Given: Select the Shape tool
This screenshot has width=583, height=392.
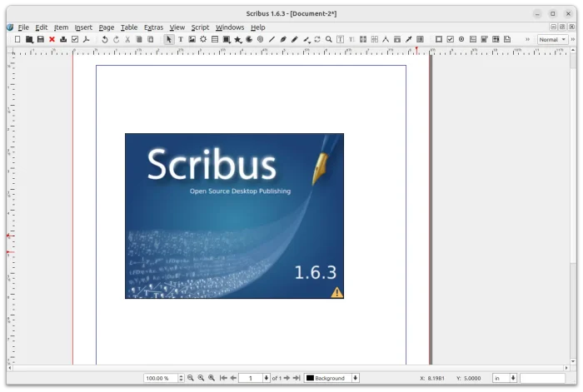Looking at the screenshot, I should (227, 39).
